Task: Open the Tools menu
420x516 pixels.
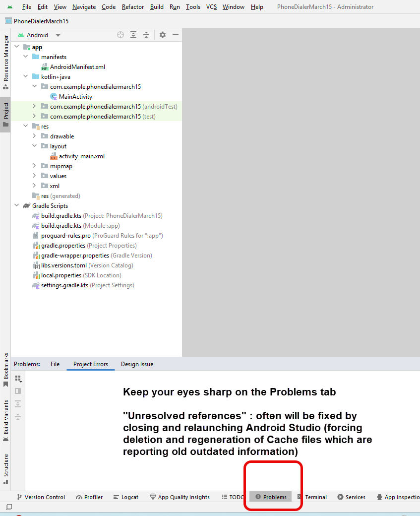Action: click(193, 7)
